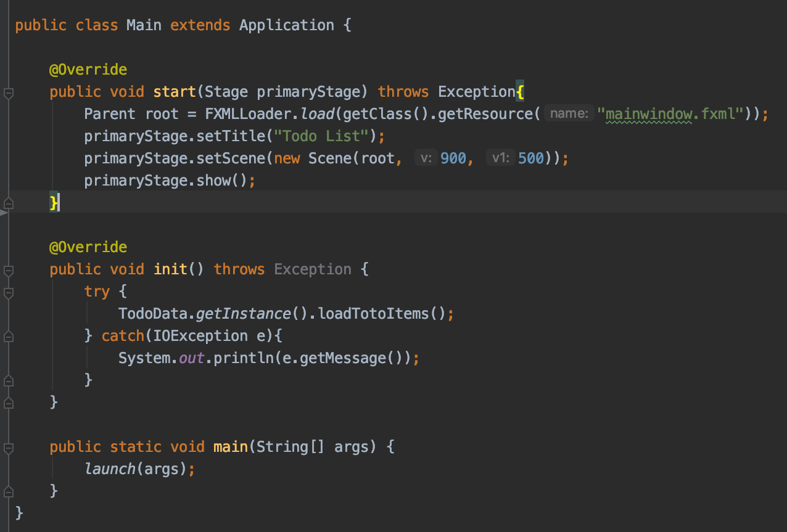Click the 'name:' parameter hint inlay
This screenshot has height=532, width=787.
pyautogui.click(x=568, y=113)
